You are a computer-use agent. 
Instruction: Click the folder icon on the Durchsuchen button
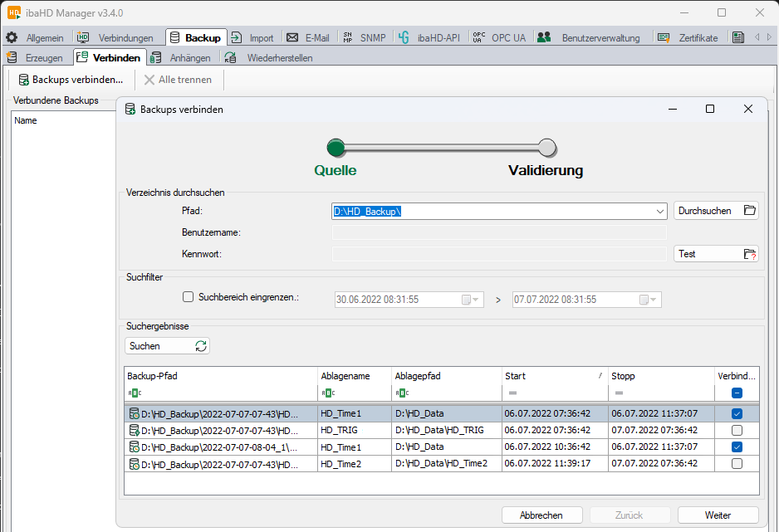pyautogui.click(x=749, y=211)
